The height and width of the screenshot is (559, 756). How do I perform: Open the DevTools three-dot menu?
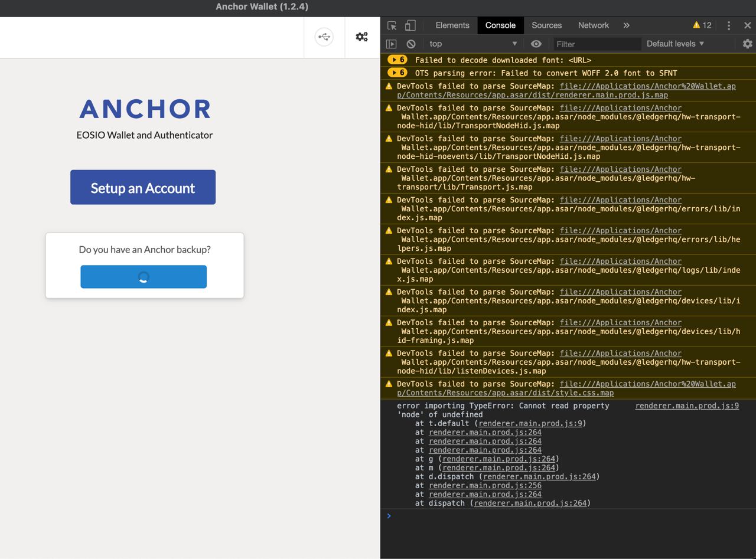[729, 25]
